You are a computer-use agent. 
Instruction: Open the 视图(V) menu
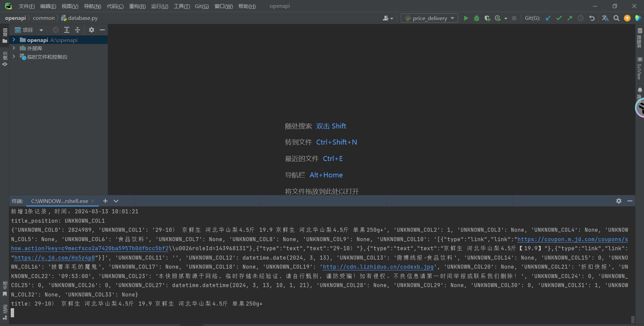70,6
